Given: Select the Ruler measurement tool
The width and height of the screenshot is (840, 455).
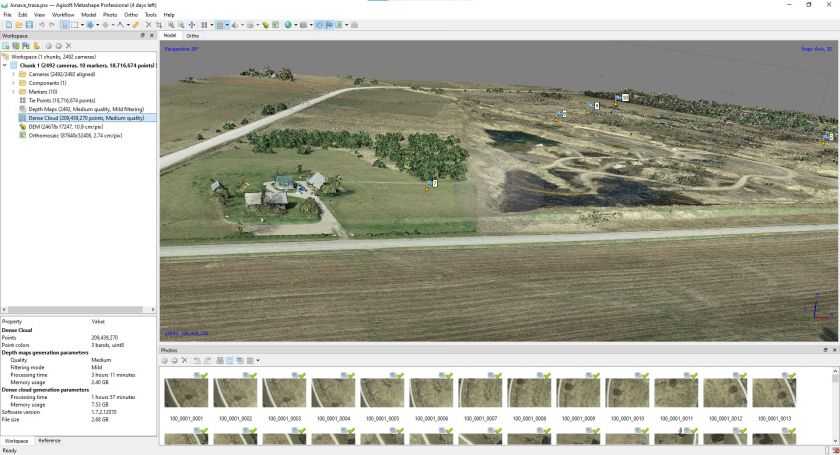Looking at the screenshot, I should click(136, 24).
